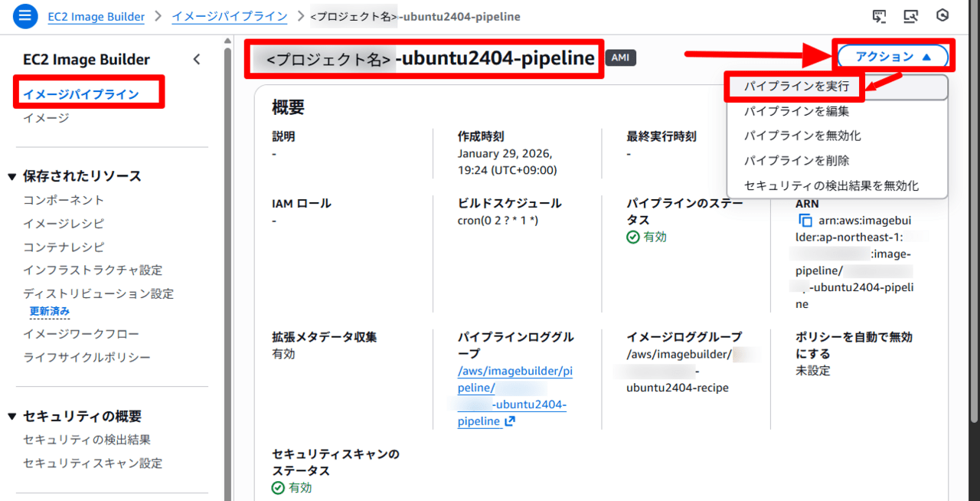Open ライフサイクルポリシー in the sidebar
The height and width of the screenshot is (501, 980).
point(87,358)
